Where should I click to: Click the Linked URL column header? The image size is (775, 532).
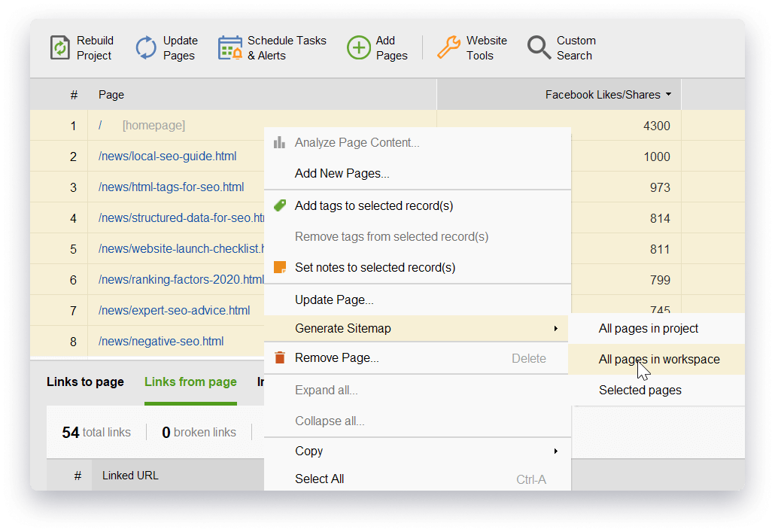130,476
